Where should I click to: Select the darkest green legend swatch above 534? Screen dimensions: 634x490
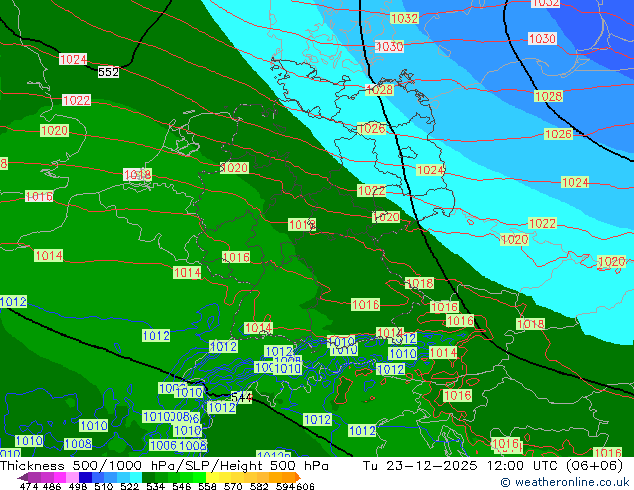click(148, 477)
